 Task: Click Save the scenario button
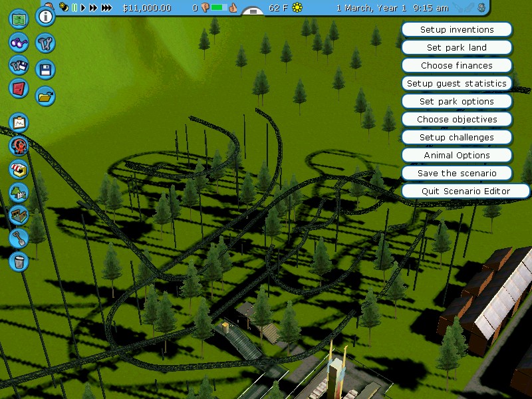(457, 174)
